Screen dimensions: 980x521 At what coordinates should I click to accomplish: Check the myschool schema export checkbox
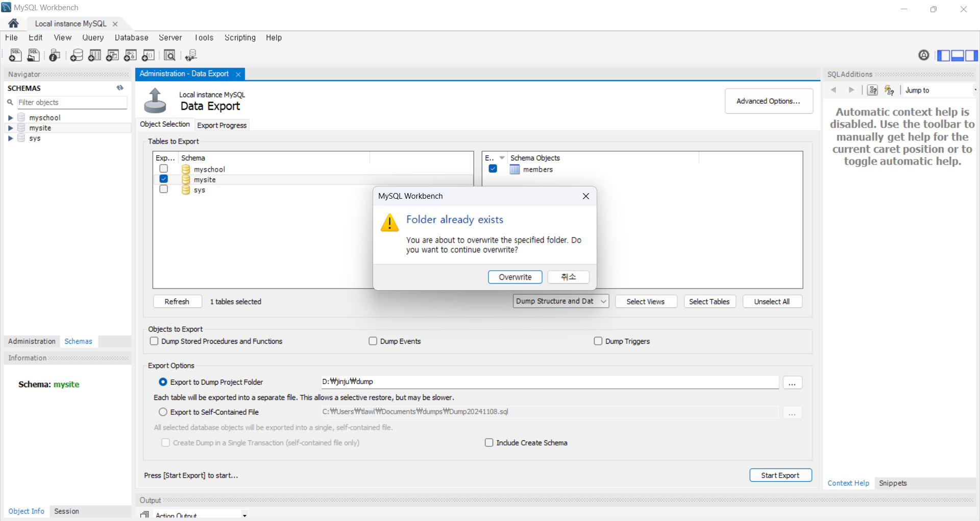(x=163, y=169)
